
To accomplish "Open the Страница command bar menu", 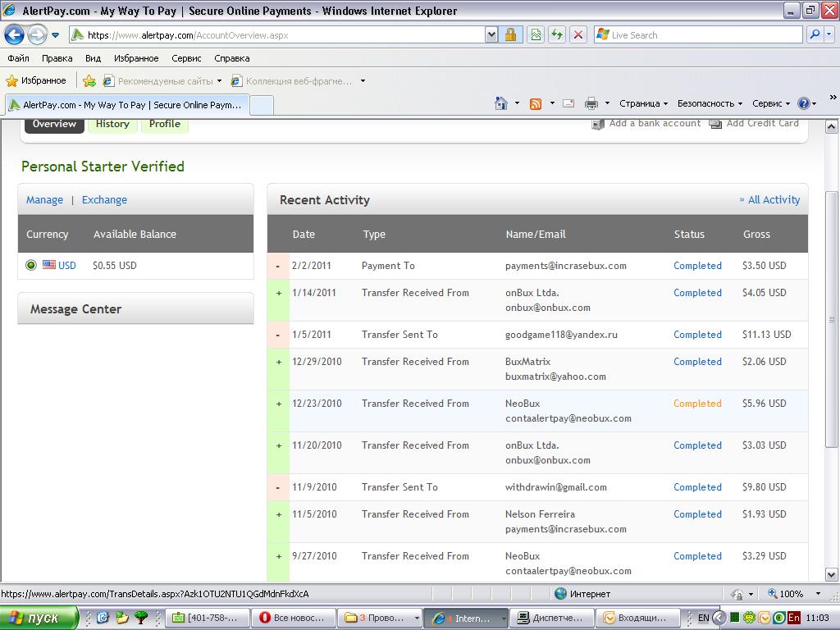I will (x=643, y=103).
